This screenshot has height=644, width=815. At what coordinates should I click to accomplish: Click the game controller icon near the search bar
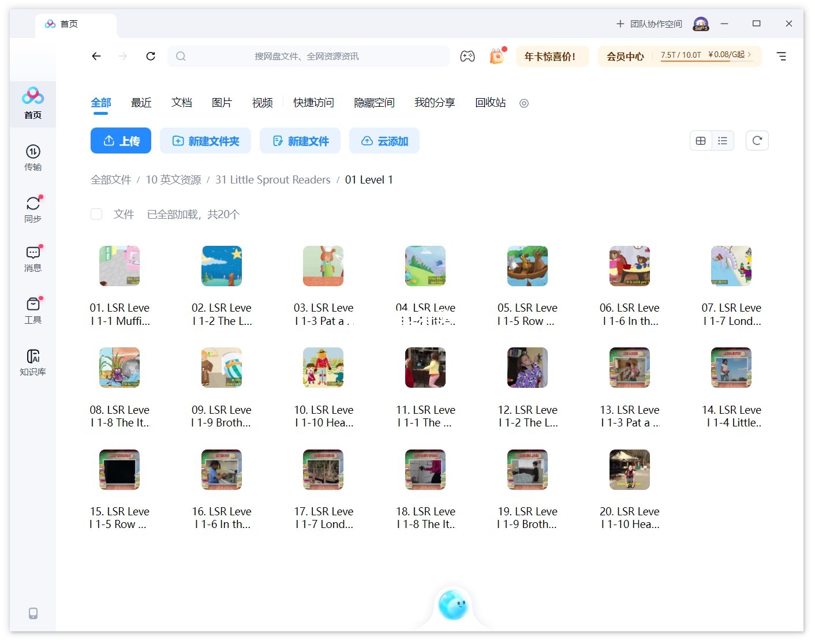point(468,56)
